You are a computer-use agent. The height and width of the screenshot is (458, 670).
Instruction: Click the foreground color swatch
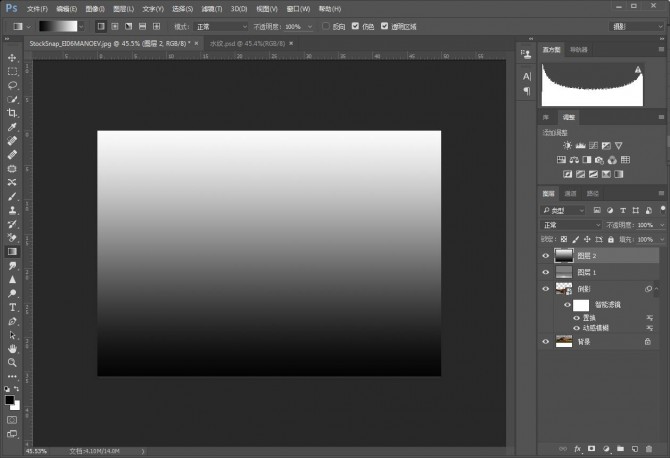(10, 399)
